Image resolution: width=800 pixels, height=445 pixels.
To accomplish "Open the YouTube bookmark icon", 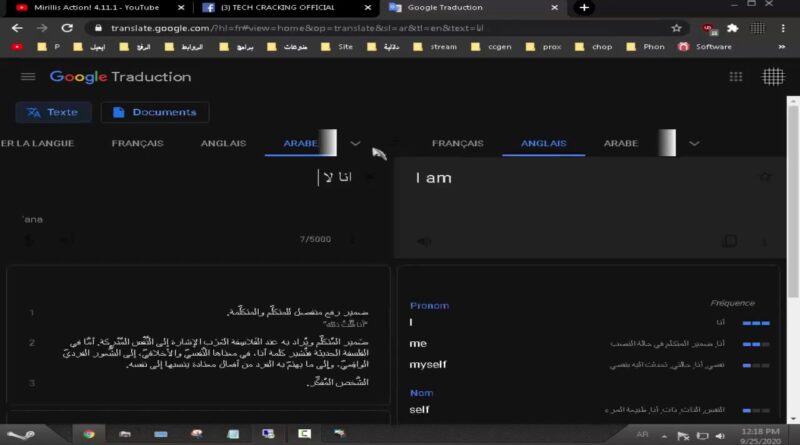I will tap(17, 46).
